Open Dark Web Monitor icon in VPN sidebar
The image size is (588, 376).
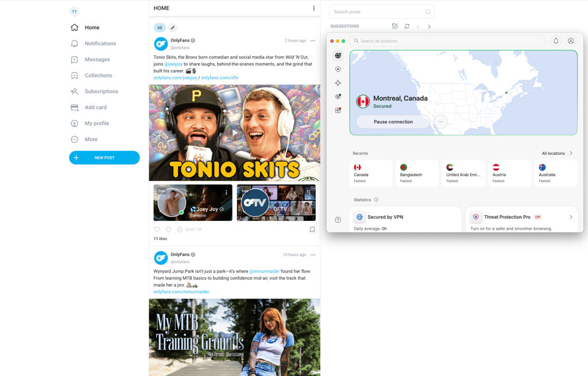[x=338, y=96]
